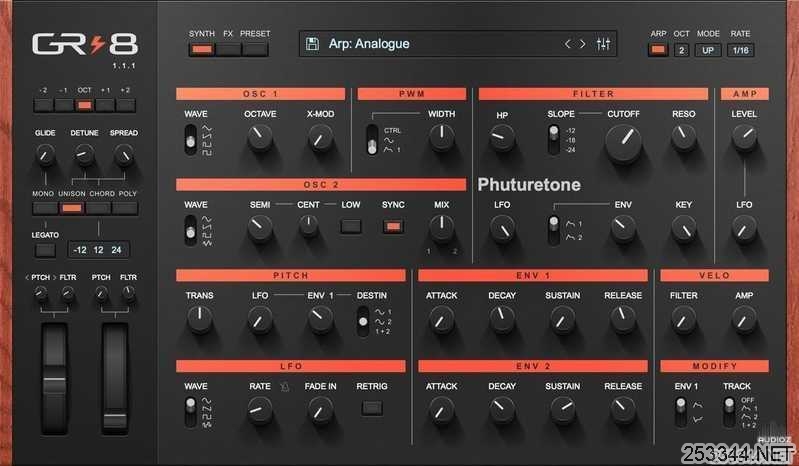799x466 pixels.
Task: Click the pitch bend wheel
Action: coord(55,379)
